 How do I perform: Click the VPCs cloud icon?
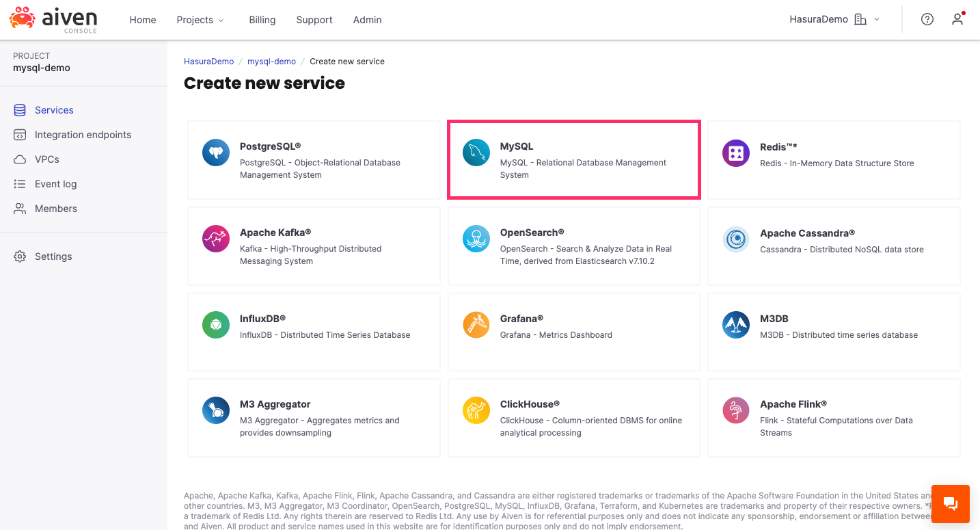tap(20, 159)
